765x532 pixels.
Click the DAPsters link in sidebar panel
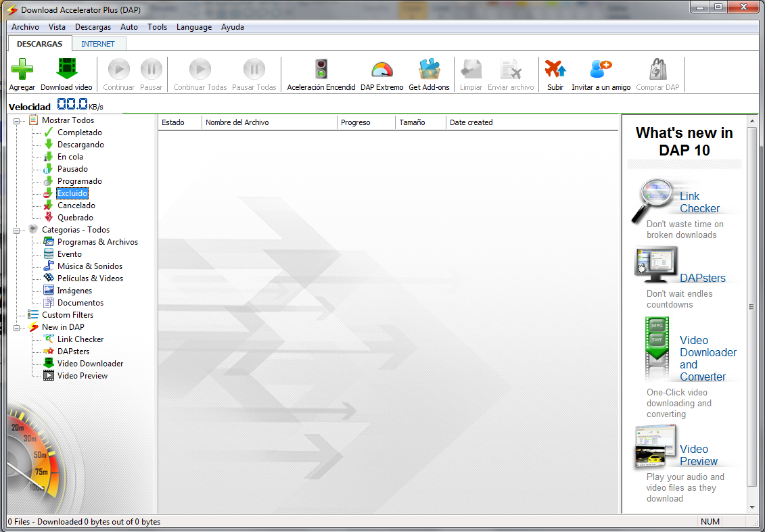click(x=703, y=278)
